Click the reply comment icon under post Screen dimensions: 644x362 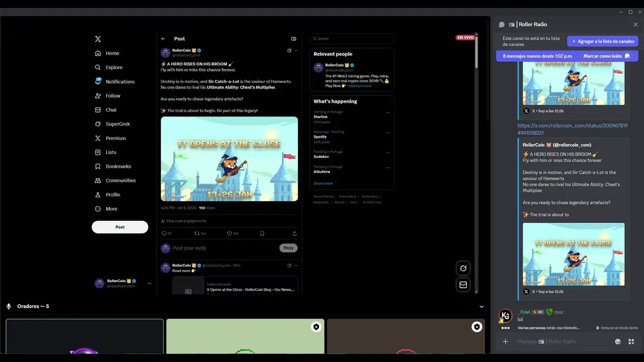[164, 233]
